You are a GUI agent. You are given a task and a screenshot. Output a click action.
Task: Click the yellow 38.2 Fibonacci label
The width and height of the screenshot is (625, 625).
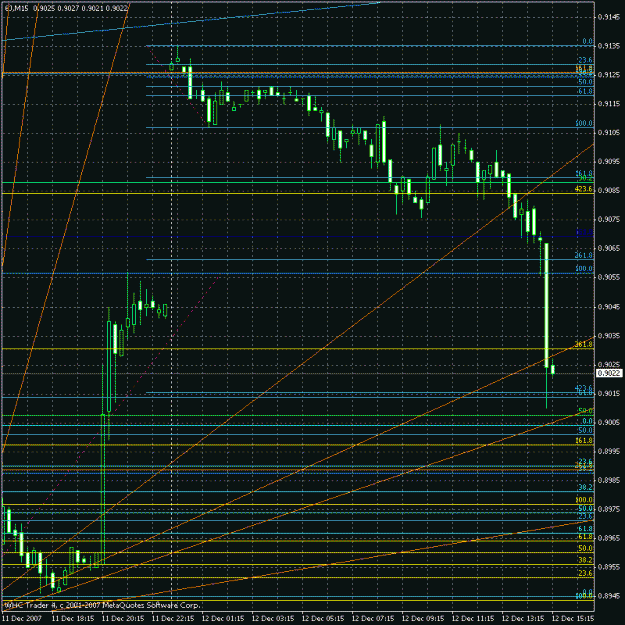point(586,560)
